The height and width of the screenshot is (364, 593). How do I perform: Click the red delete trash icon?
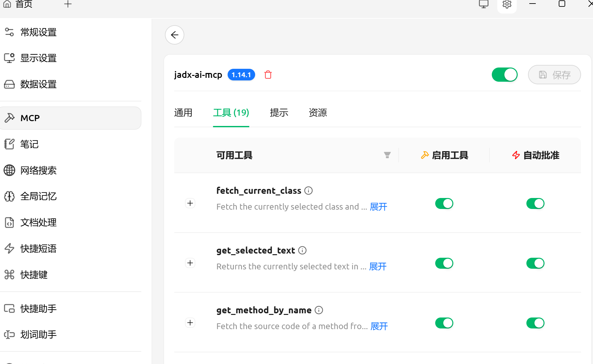click(268, 75)
